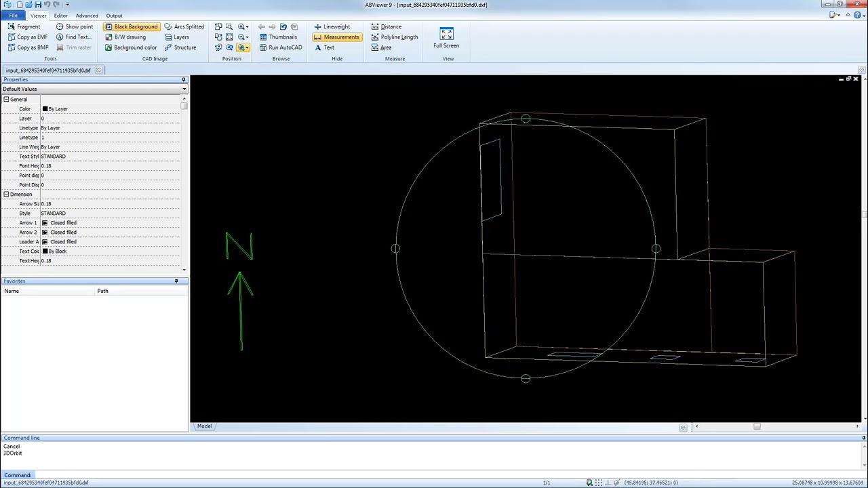Open the Structure panel
Screen dimensions: 868x488
coord(180,47)
